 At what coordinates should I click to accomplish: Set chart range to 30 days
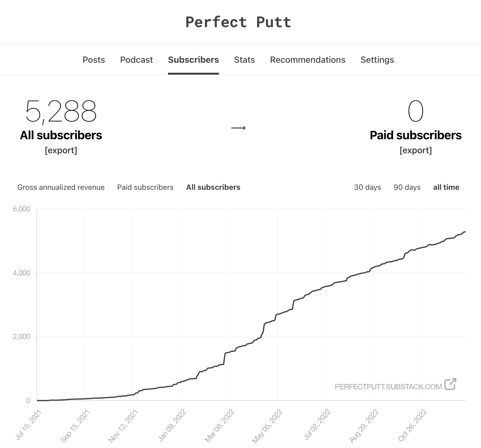tap(367, 187)
